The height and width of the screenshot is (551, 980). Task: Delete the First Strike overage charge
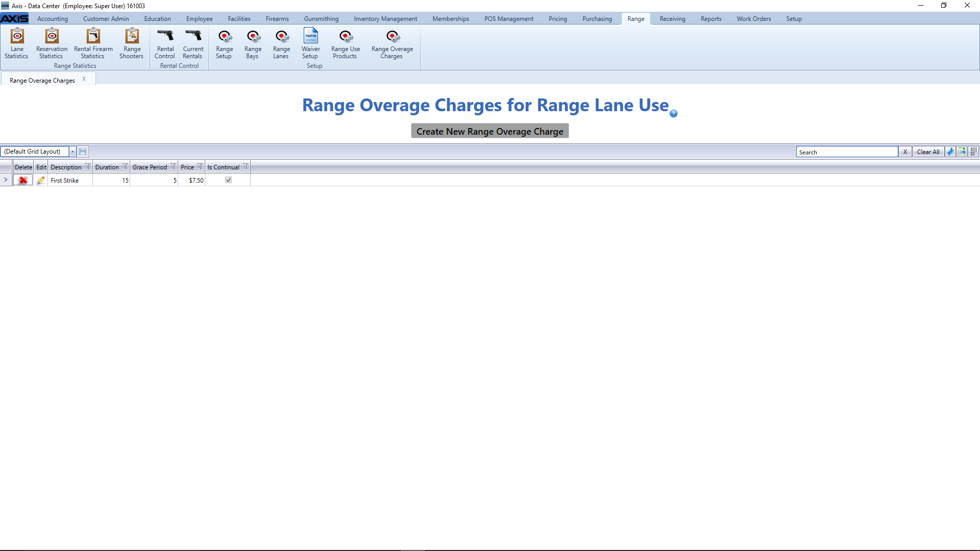tap(23, 180)
